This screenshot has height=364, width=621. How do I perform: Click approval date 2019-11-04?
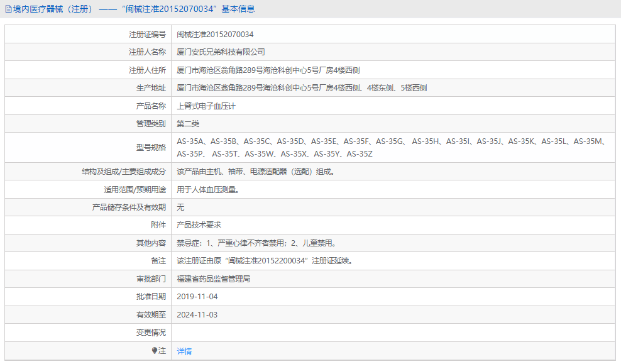(x=197, y=296)
